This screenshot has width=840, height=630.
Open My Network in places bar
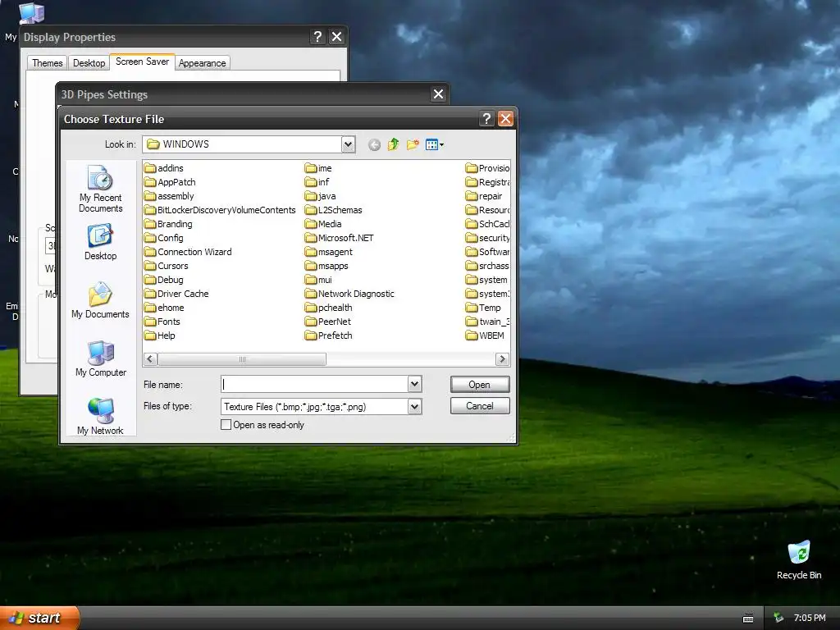click(x=100, y=416)
